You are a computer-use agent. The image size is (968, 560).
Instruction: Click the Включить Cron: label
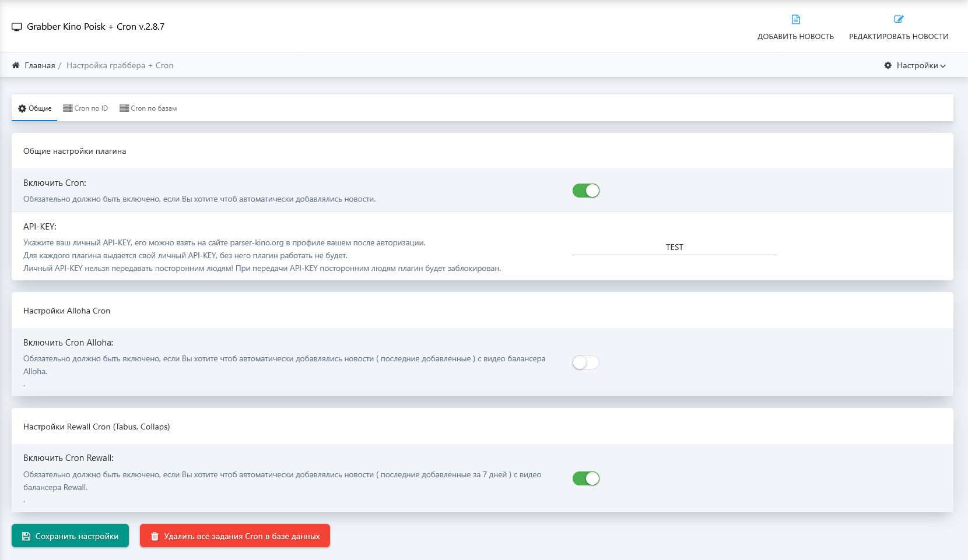[x=55, y=183]
